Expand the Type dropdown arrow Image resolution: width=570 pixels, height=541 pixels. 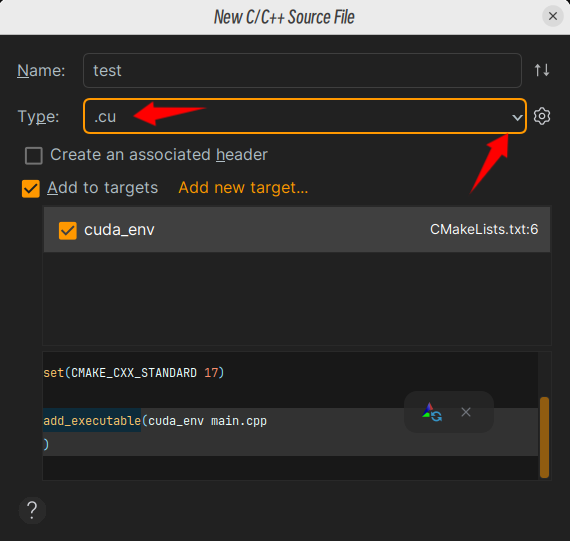[517, 117]
